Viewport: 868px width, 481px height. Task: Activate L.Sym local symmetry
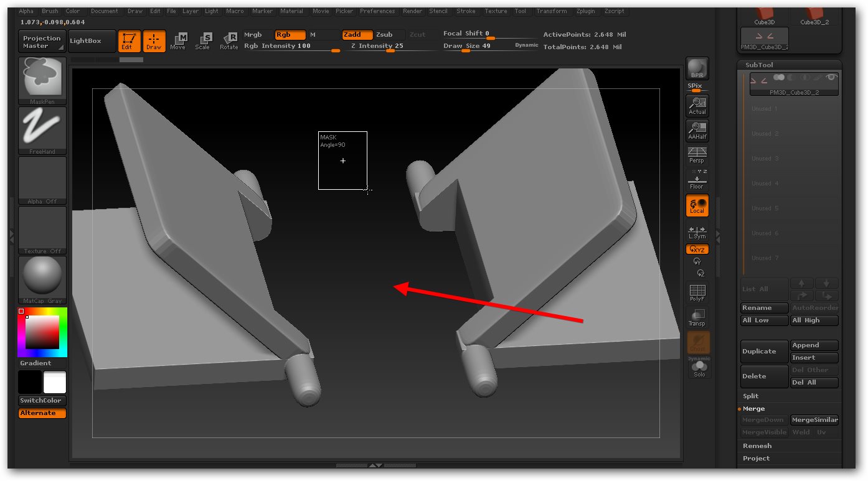click(x=697, y=231)
